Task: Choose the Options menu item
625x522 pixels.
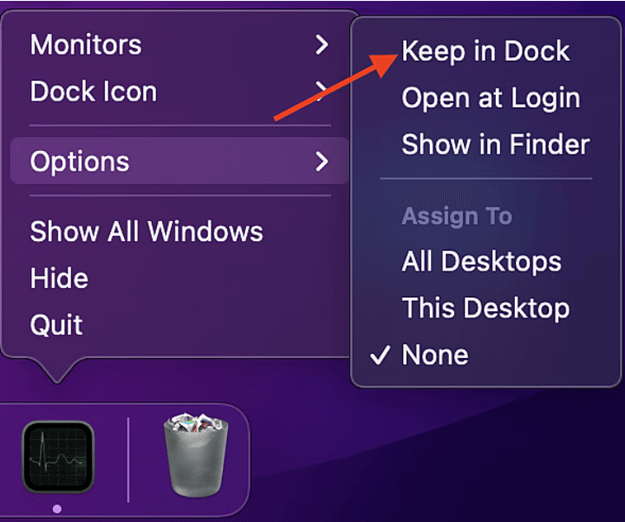Action: coord(80,161)
